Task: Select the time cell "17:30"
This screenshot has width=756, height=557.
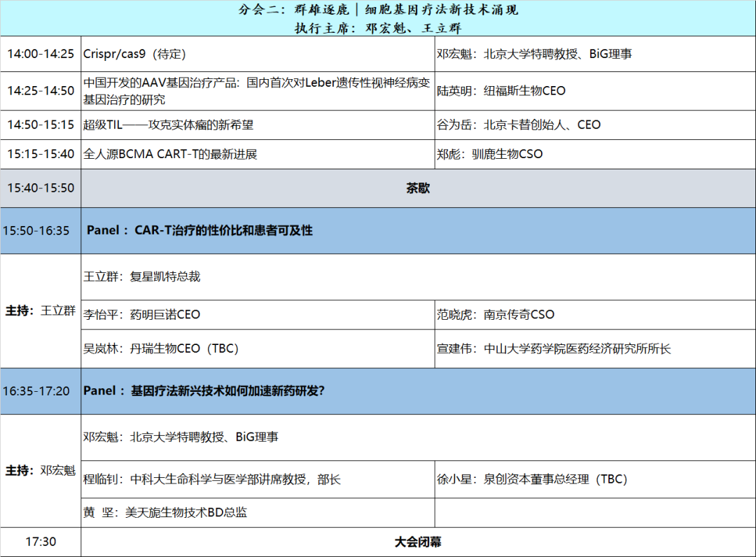Action: tap(41, 542)
